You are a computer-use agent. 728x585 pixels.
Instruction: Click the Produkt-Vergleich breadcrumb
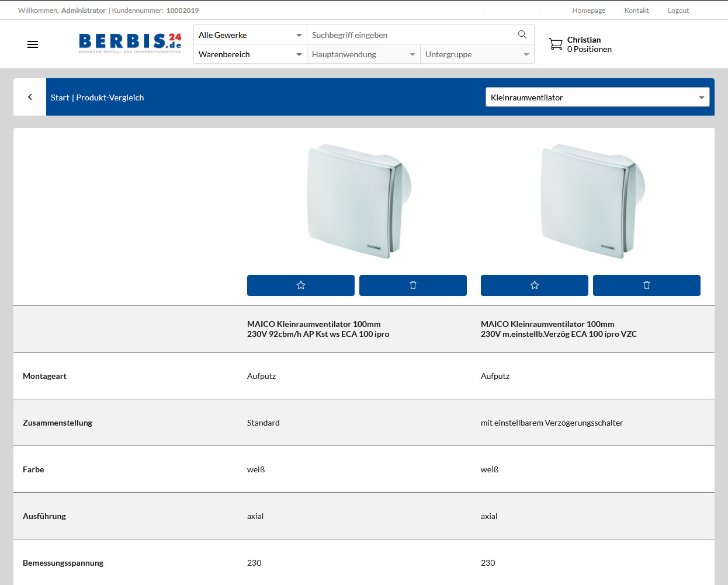(x=110, y=97)
